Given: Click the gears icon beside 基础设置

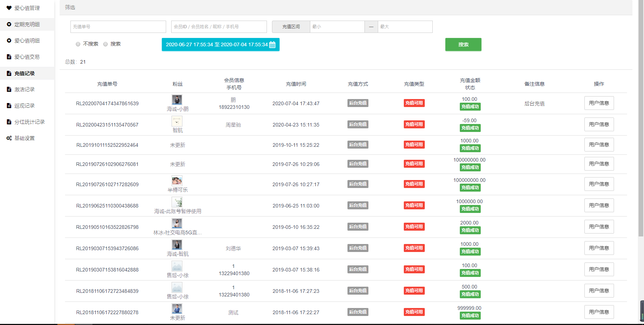Looking at the screenshot, I should click(9, 138).
